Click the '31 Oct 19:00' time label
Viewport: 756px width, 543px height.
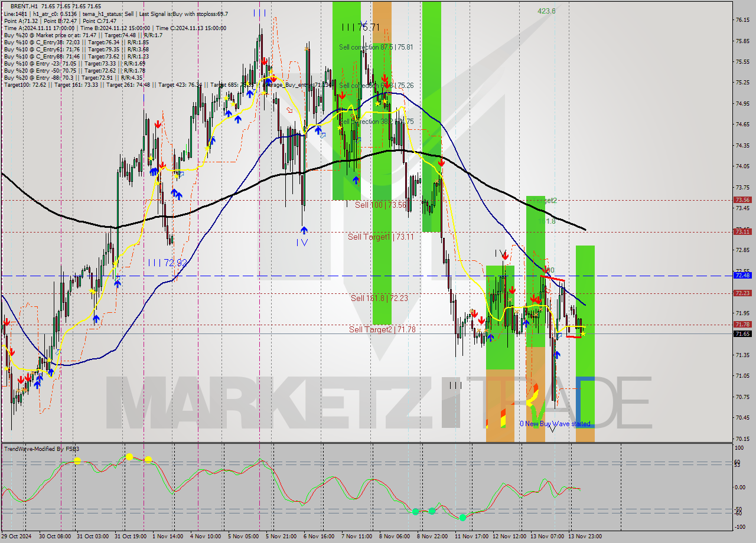[x=131, y=537]
